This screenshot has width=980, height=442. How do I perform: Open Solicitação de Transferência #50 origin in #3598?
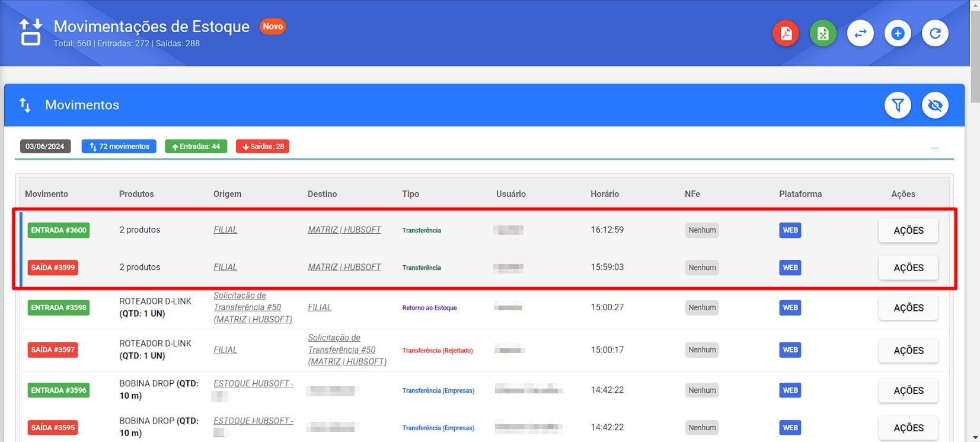253,307
